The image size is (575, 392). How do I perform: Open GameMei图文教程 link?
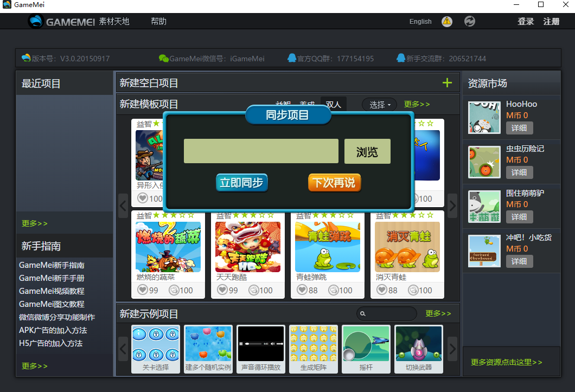coord(52,304)
